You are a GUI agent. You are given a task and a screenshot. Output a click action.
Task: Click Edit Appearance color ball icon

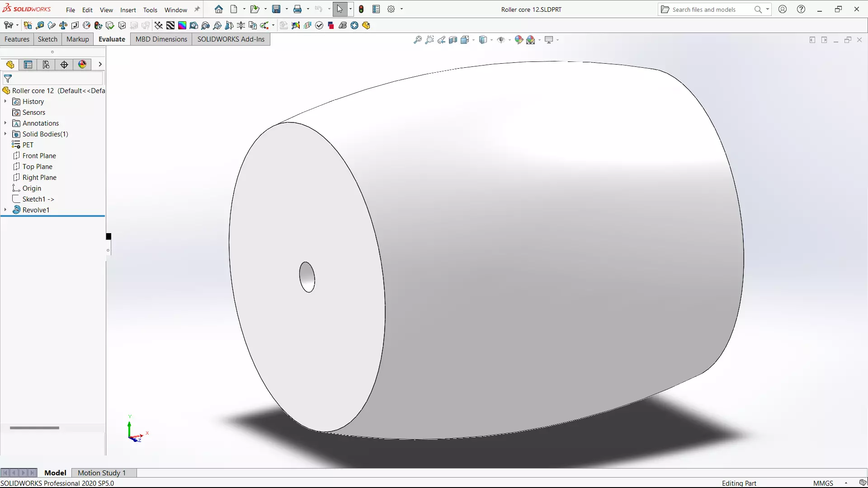pyautogui.click(x=519, y=40)
